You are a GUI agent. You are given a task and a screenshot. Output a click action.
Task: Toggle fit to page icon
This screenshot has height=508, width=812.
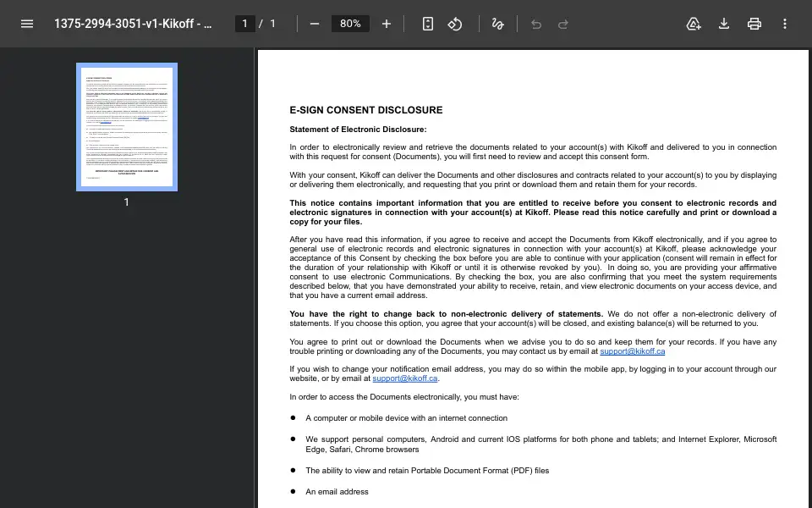coord(428,24)
